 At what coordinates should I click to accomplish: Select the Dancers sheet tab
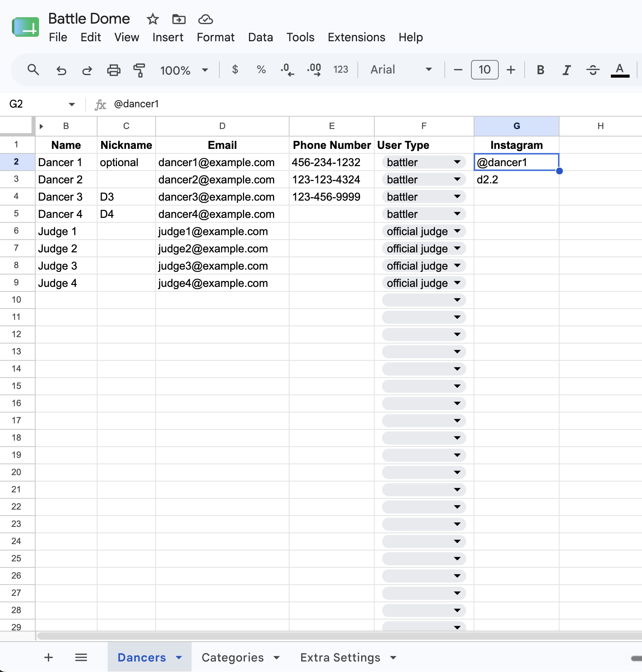click(142, 657)
